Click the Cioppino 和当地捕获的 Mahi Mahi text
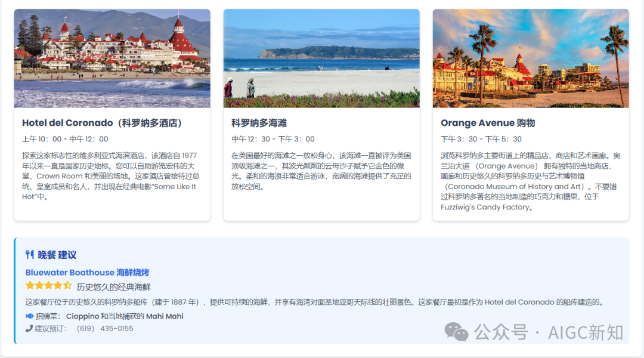The width and height of the screenshot is (644, 358). [x=125, y=316]
